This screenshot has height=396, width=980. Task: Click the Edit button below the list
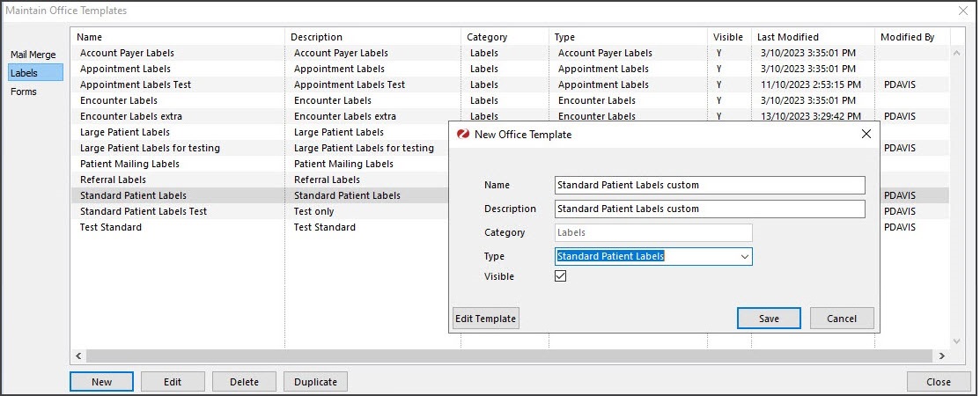(x=173, y=382)
